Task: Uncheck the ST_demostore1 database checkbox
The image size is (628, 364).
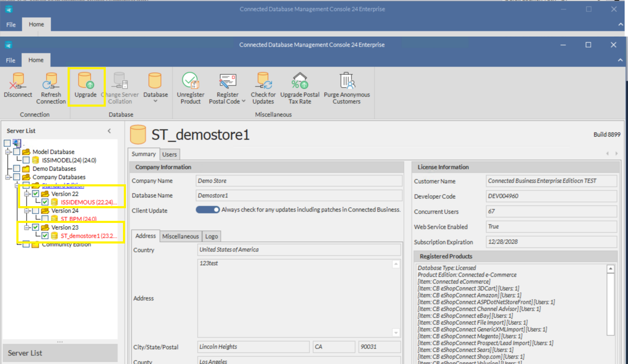Action: coord(45,236)
